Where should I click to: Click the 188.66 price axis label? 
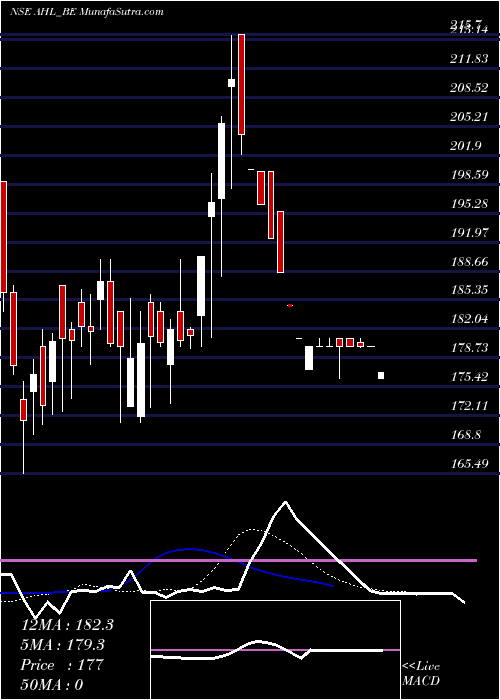(x=469, y=261)
